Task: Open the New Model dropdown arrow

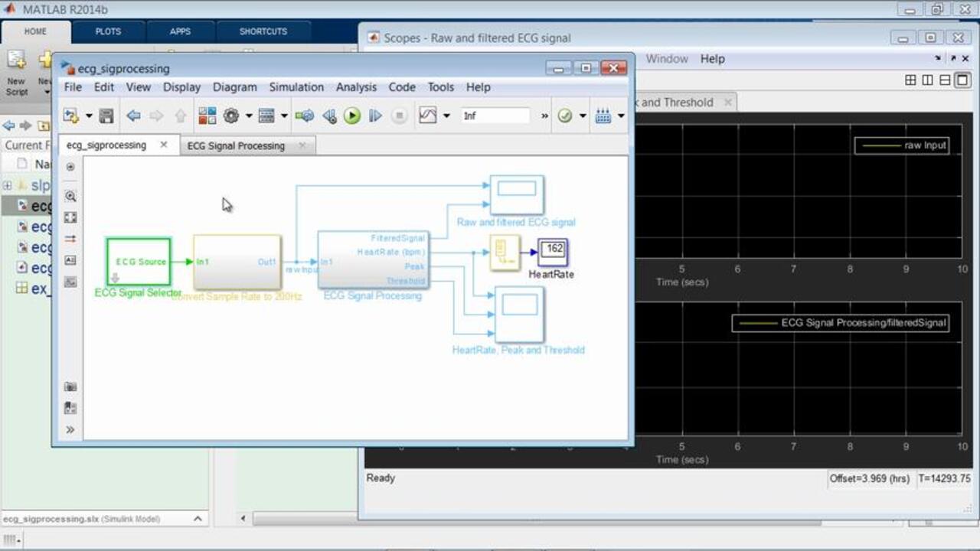Action: [89, 116]
